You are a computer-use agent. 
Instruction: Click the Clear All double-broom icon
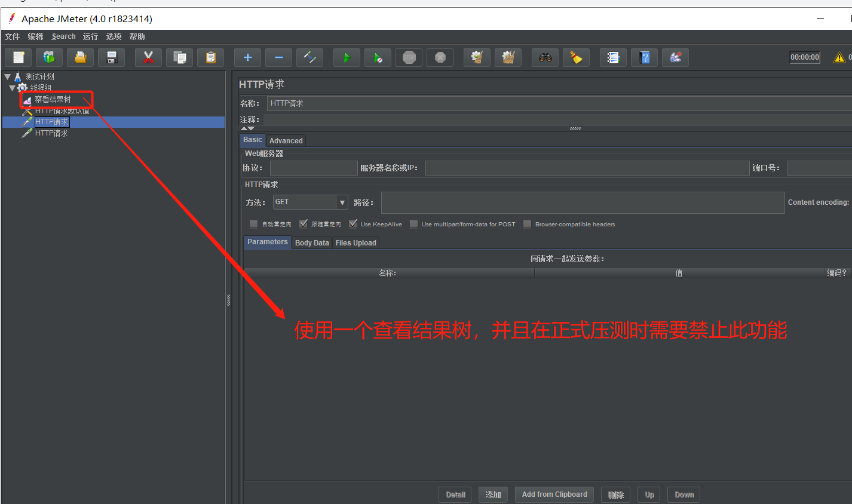pyautogui.click(x=508, y=57)
